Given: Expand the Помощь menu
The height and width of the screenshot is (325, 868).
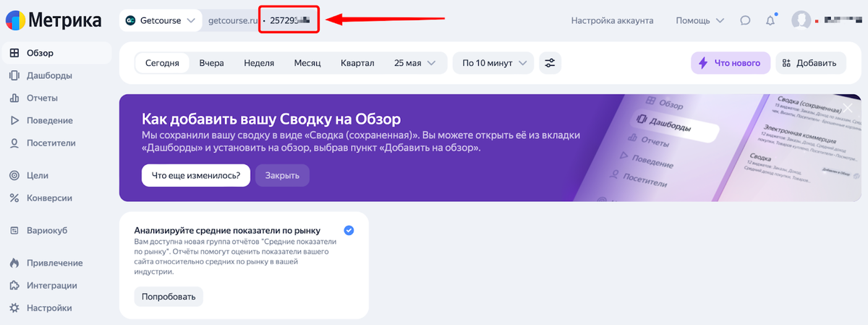Looking at the screenshot, I should [x=699, y=20].
